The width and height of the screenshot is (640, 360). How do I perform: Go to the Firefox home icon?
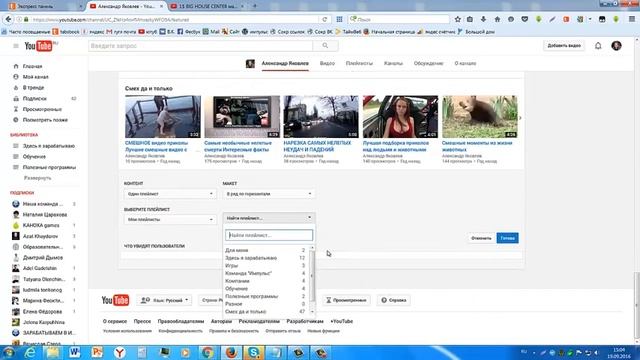497,19
